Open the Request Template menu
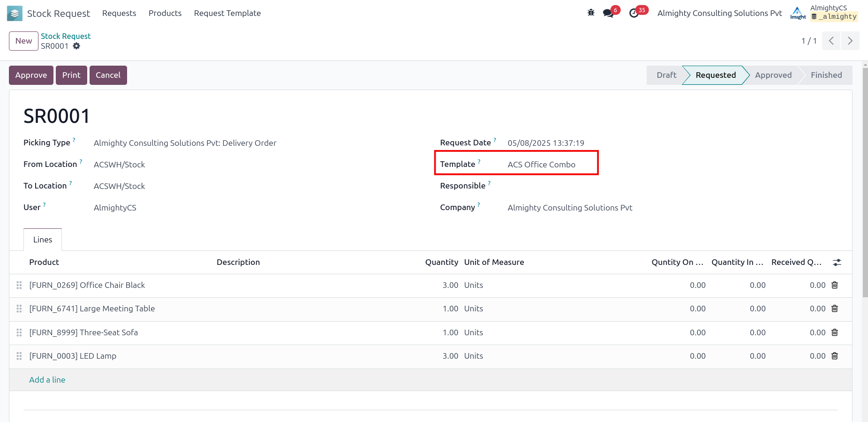 [227, 13]
